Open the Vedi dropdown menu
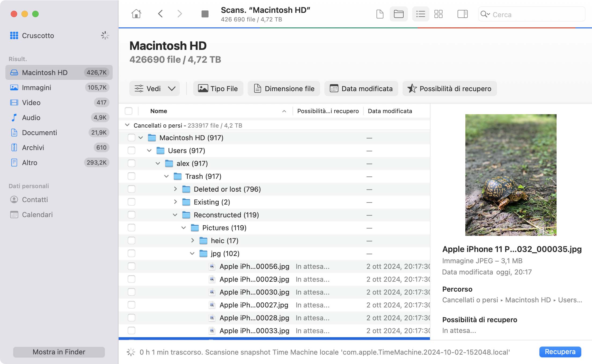This screenshot has height=364, width=592. (x=155, y=88)
